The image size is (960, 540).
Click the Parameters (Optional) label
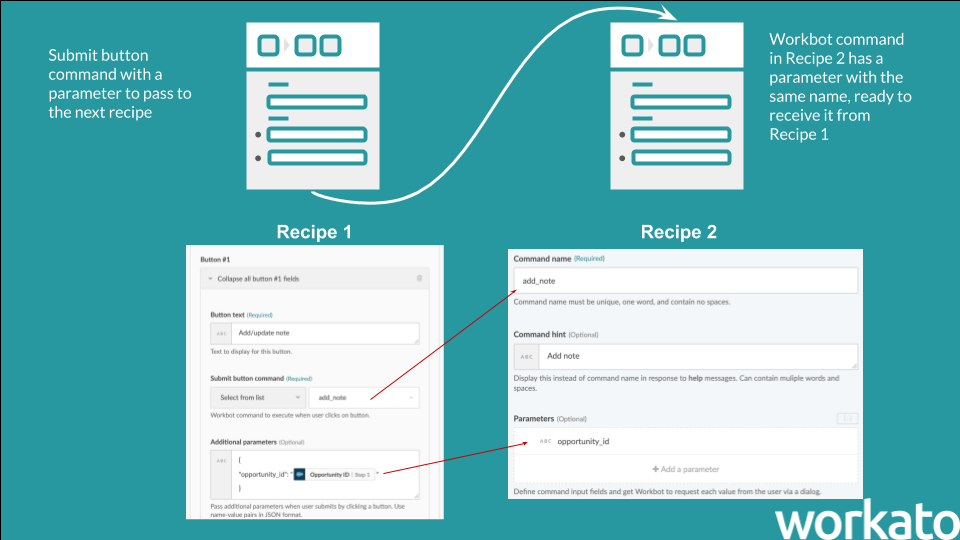click(550, 419)
